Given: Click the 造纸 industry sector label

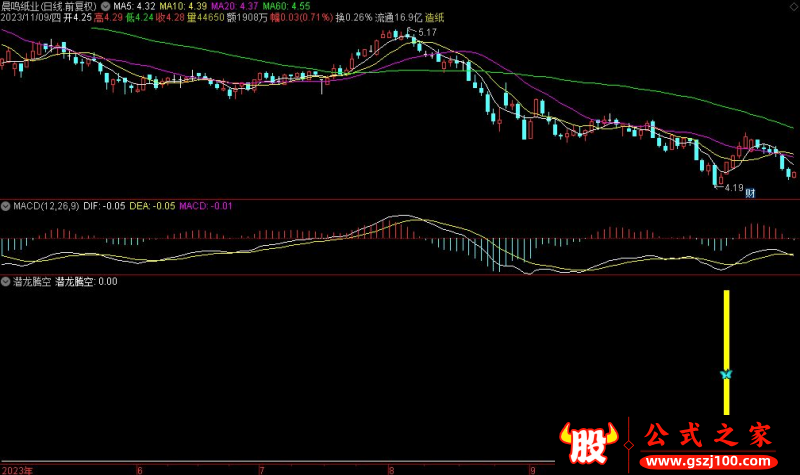Looking at the screenshot, I should 436,17.
